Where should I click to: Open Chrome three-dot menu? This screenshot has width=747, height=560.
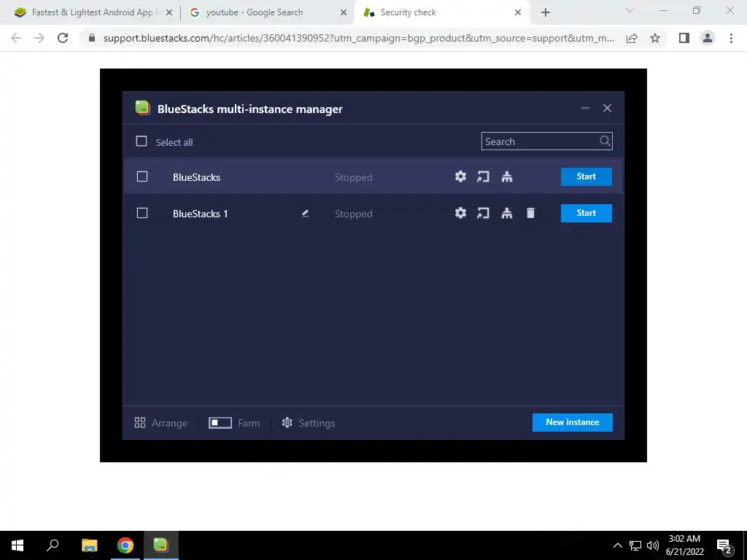pyautogui.click(x=731, y=38)
